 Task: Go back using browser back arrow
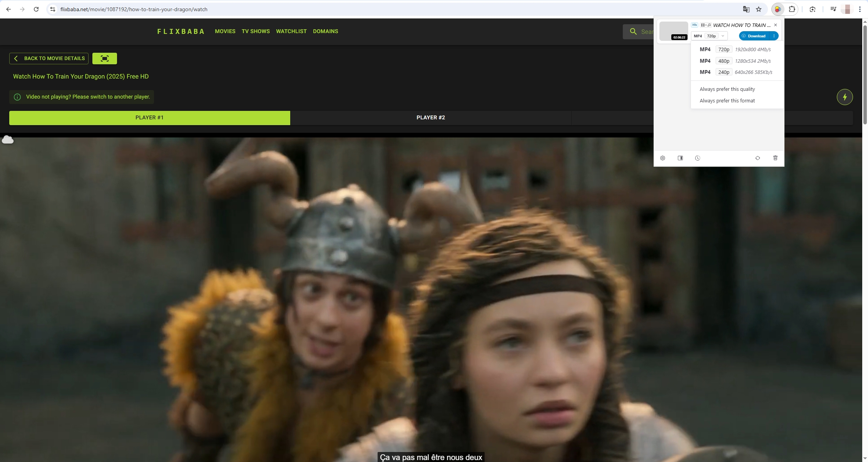8,9
